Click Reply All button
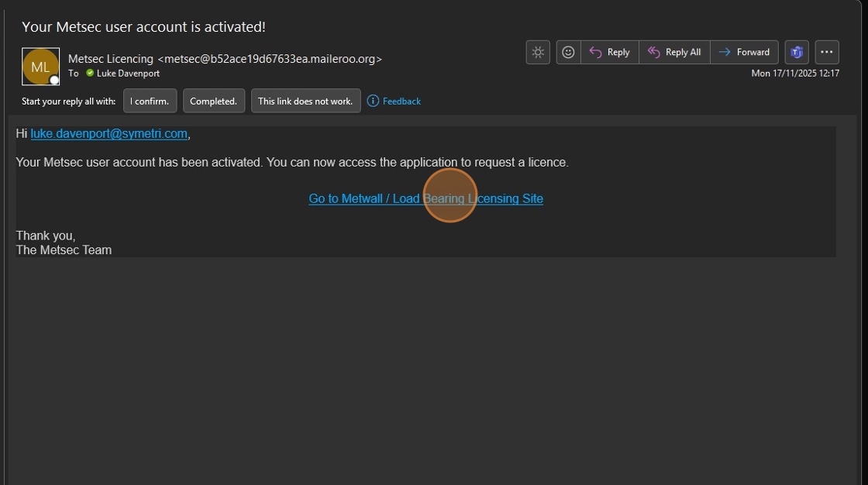868x485 pixels. click(x=674, y=52)
